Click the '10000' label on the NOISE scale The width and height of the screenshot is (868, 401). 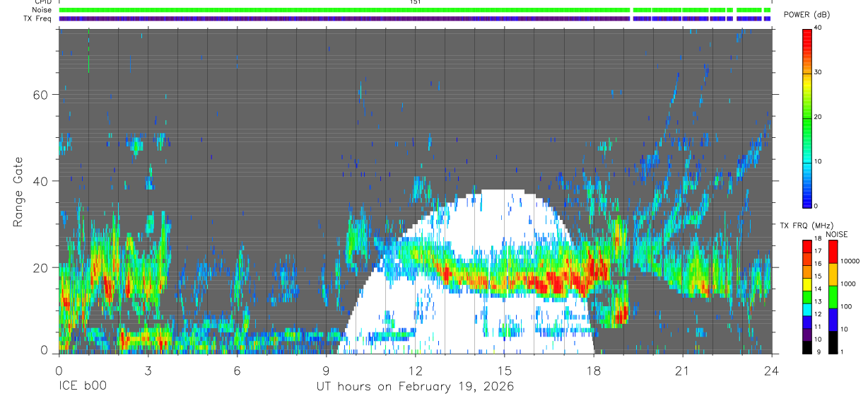(x=849, y=262)
